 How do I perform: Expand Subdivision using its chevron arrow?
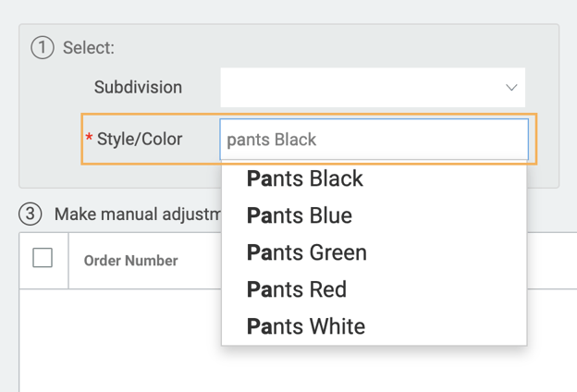click(x=511, y=88)
